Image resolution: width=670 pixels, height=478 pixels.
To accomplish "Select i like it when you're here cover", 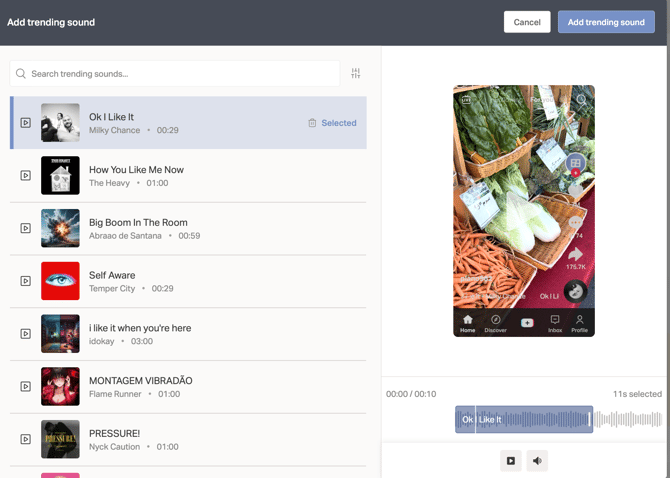I will point(60,334).
